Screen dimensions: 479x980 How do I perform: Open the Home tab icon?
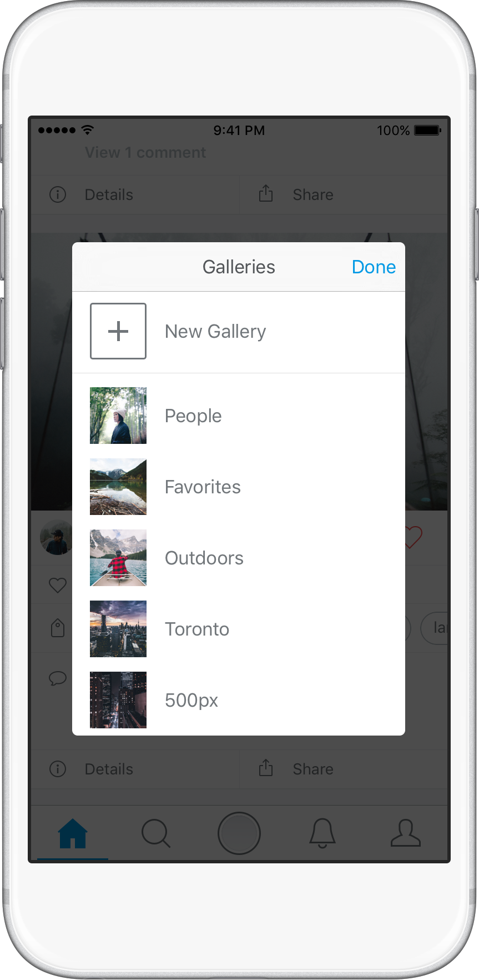tap(73, 833)
